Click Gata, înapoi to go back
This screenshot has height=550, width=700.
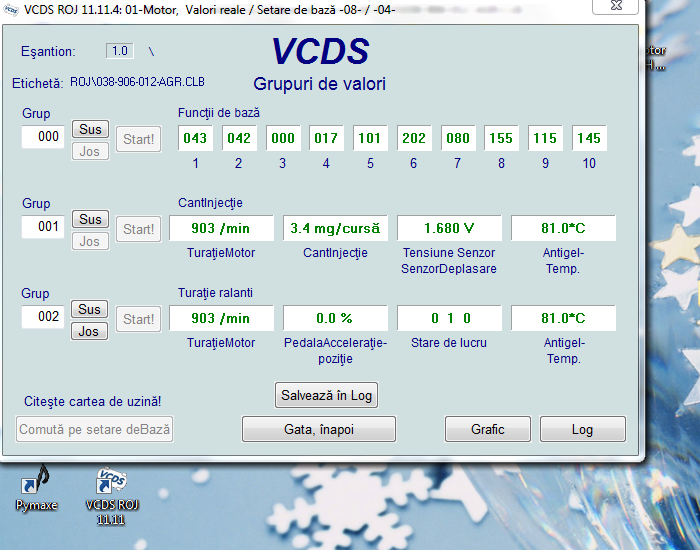pyautogui.click(x=319, y=429)
